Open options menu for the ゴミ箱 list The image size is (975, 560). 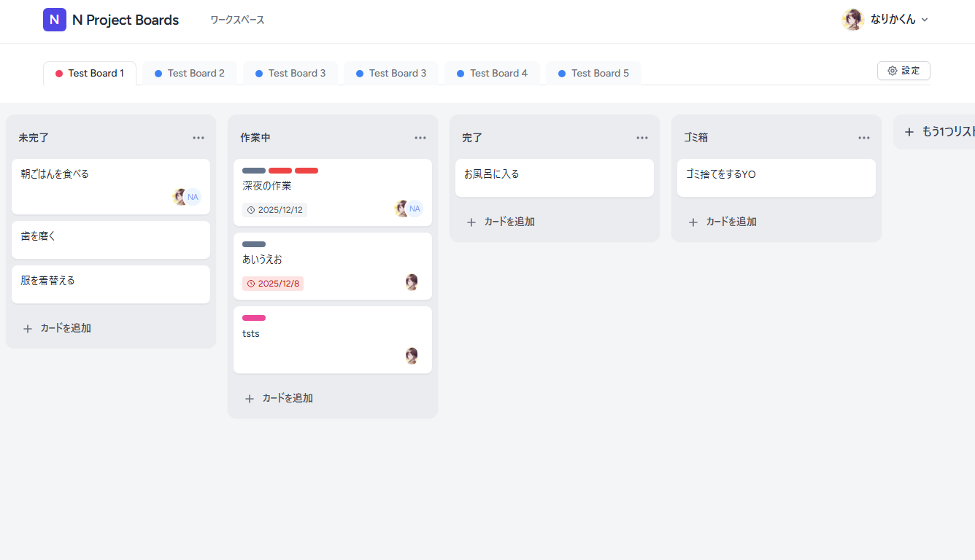point(863,137)
